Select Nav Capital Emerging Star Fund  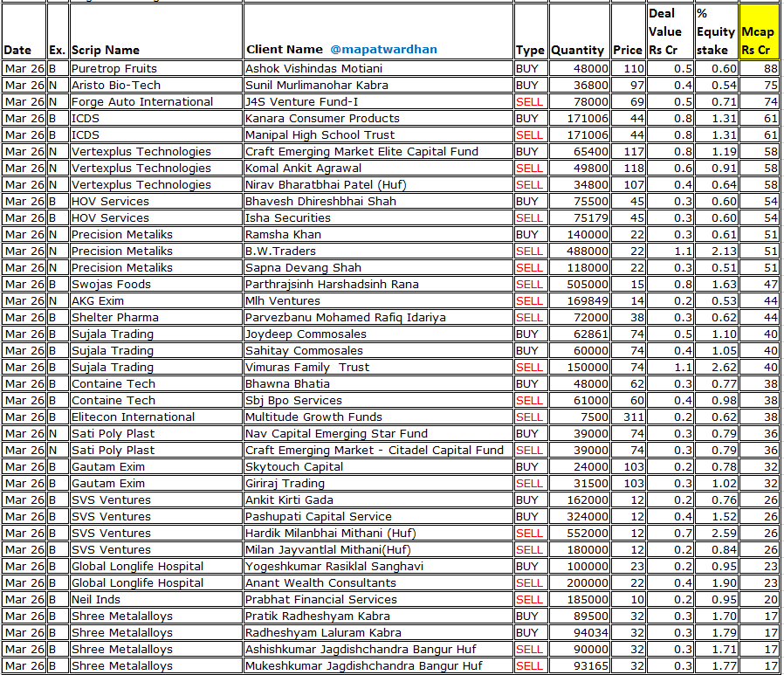pos(378,433)
